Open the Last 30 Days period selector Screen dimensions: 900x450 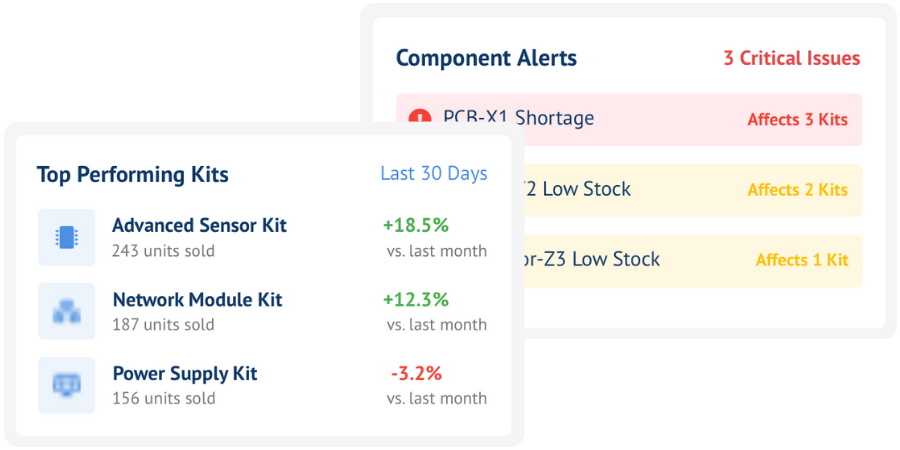[433, 174]
